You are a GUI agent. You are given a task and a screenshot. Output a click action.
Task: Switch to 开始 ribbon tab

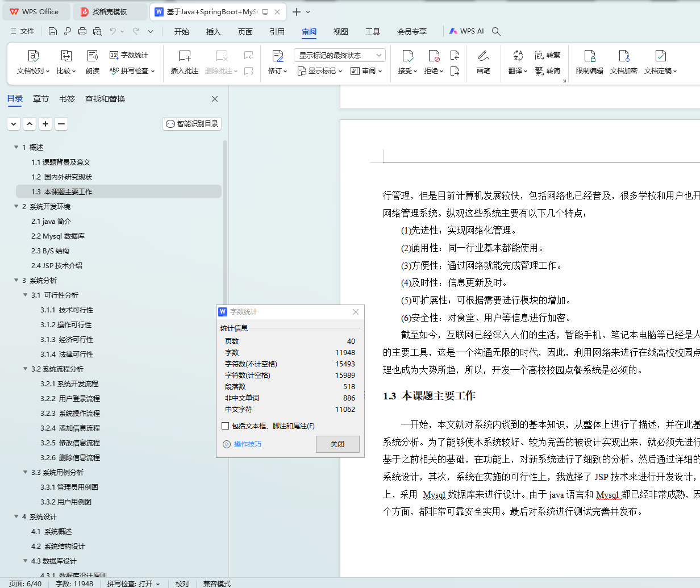coord(182,32)
